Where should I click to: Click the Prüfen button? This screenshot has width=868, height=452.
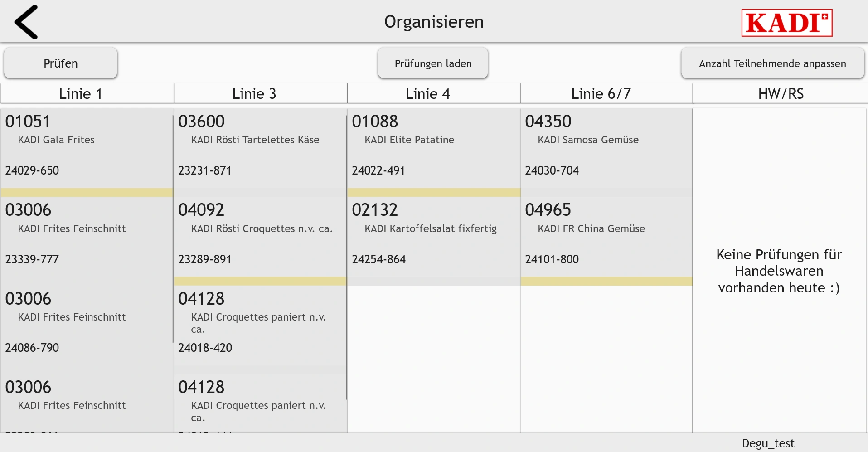(x=61, y=63)
